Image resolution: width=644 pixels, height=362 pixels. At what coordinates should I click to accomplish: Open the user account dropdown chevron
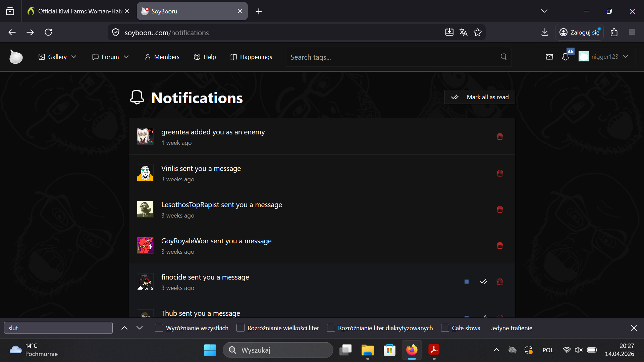pyautogui.click(x=626, y=56)
